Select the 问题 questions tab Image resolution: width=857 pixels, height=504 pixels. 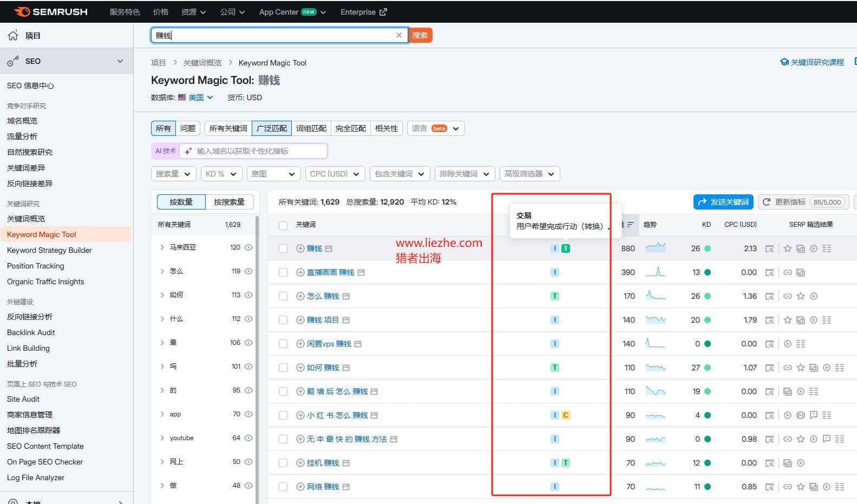pyautogui.click(x=188, y=128)
